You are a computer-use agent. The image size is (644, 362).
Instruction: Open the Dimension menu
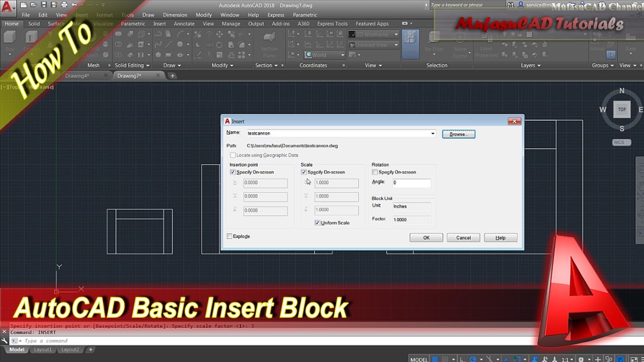click(175, 15)
